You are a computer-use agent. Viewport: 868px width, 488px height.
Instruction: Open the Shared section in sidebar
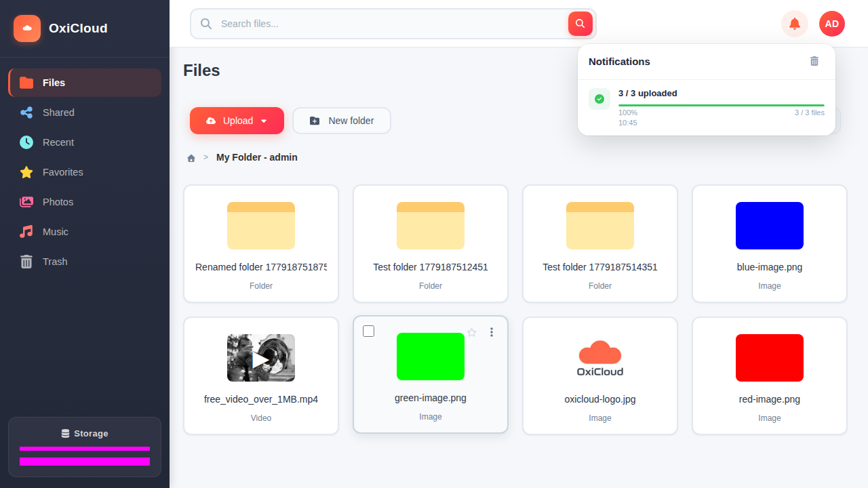point(85,113)
